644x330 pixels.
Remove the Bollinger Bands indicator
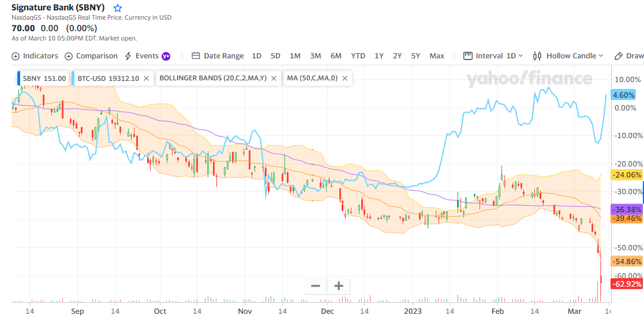274,78
